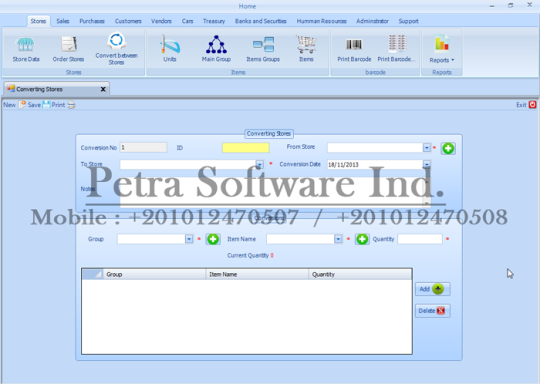Switch to the Purchases ribbon tab

click(92, 21)
